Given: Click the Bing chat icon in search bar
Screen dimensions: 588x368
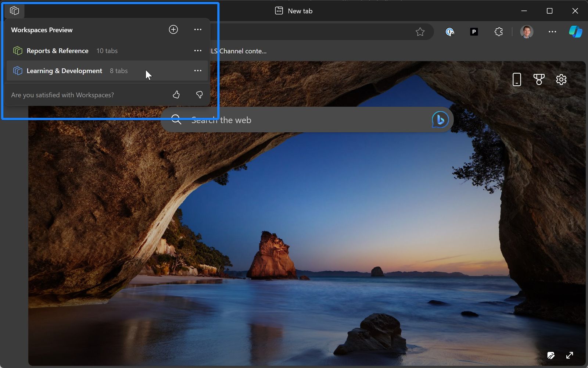Looking at the screenshot, I should click(x=440, y=119).
